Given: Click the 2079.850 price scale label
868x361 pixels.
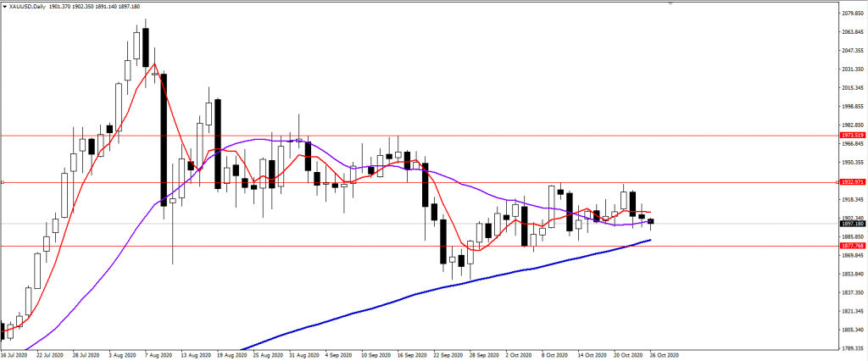Looking at the screenshot, I should click(x=850, y=14).
